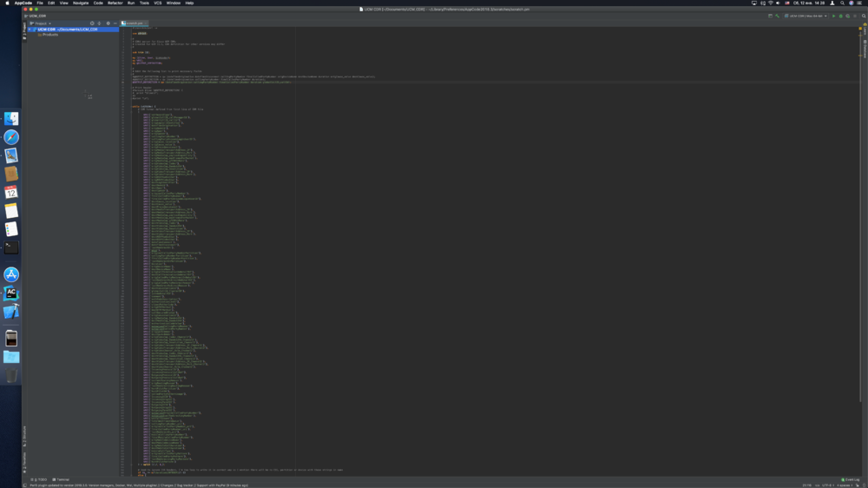This screenshot has width=868, height=488.
Task: Click the Stop button in toolbar
Action: (855, 16)
